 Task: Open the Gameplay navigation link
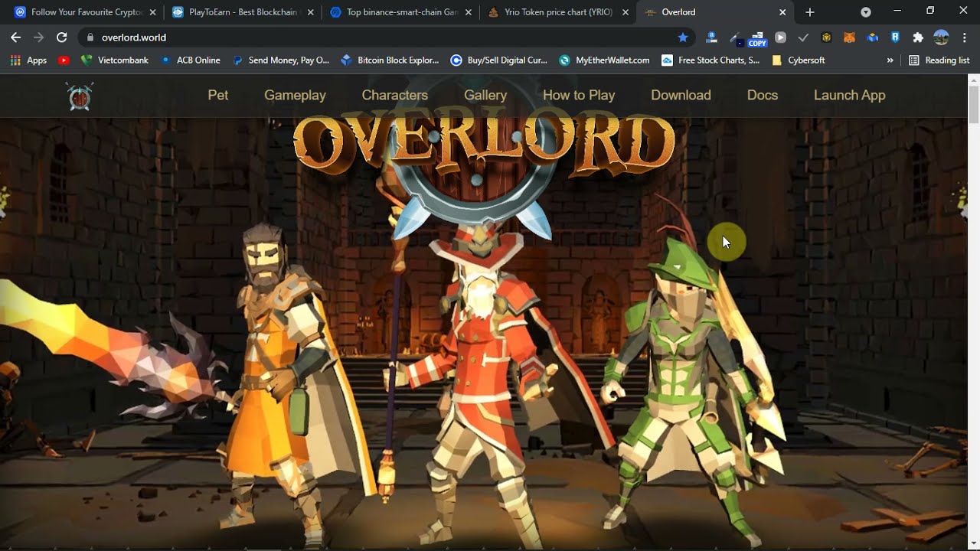(295, 95)
